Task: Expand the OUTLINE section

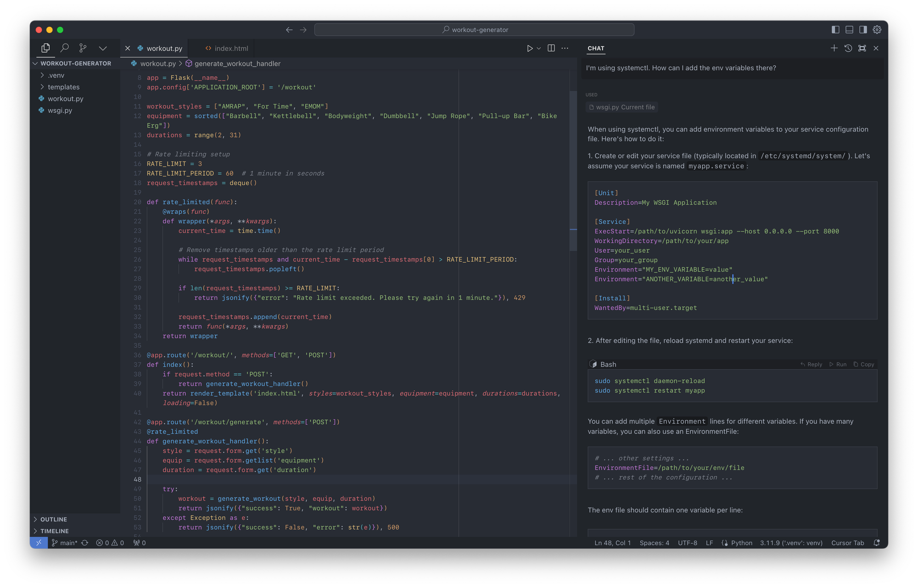Action: [x=53, y=519]
